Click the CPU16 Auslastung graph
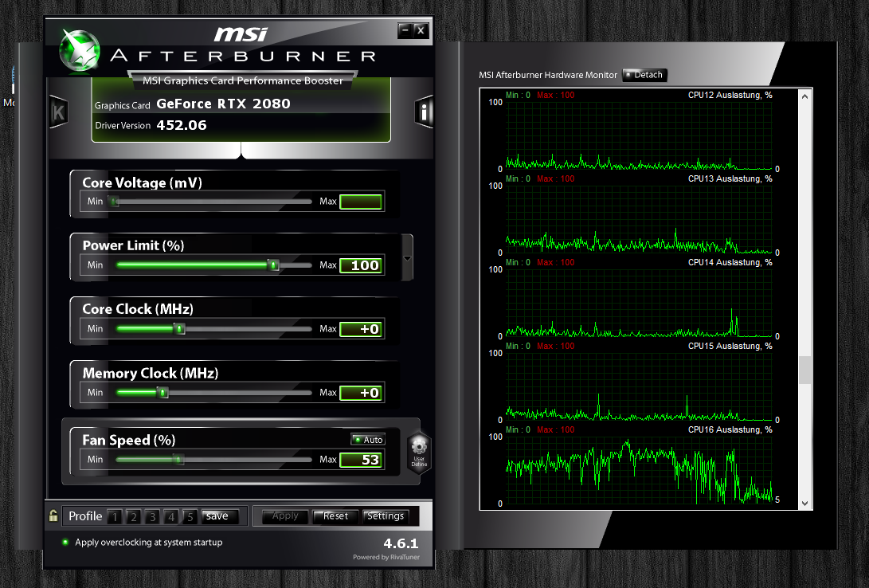 pyautogui.click(x=639, y=470)
